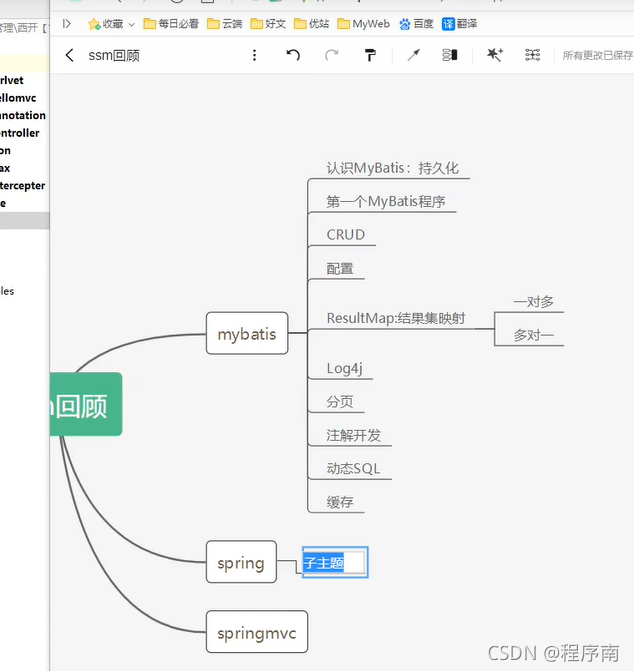Screen dimensions: 634x671
Task: Select the controller item in left panel
Action: pos(20,133)
